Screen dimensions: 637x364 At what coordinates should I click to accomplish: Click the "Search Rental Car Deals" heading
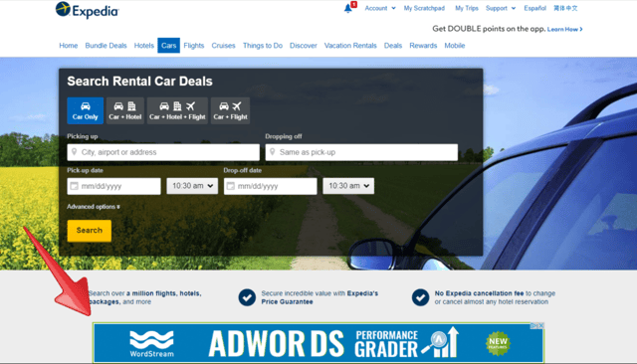pyautogui.click(x=139, y=82)
